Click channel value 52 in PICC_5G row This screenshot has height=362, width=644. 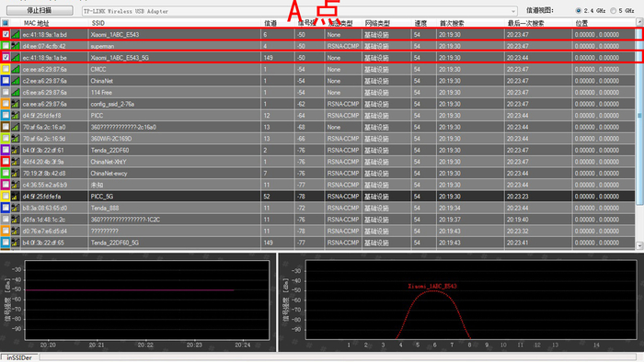[267, 197]
